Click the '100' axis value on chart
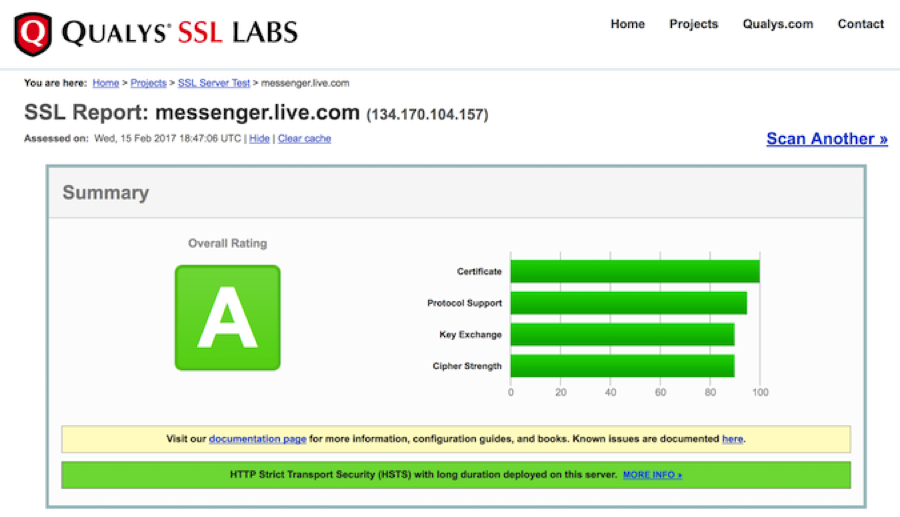The width and height of the screenshot is (900, 517). click(x=760, y=392)
